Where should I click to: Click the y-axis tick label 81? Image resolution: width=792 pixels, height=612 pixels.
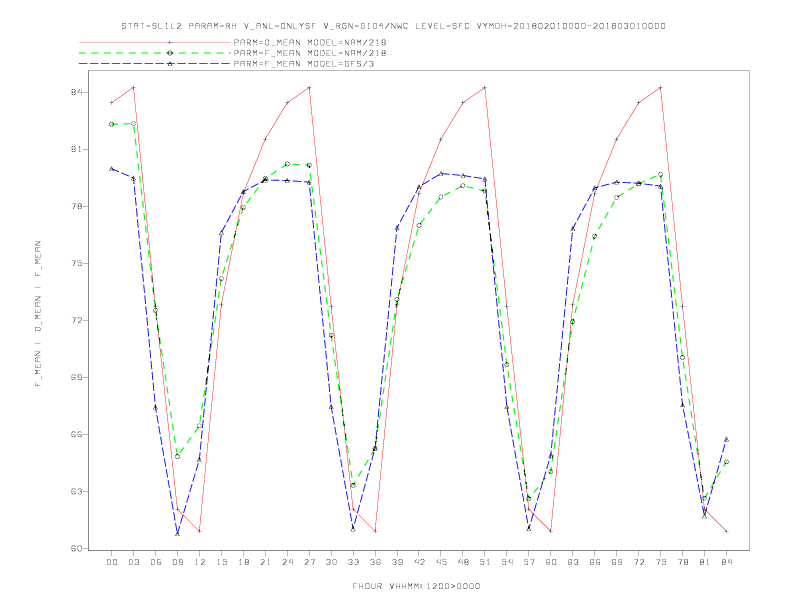pos(76,149)
